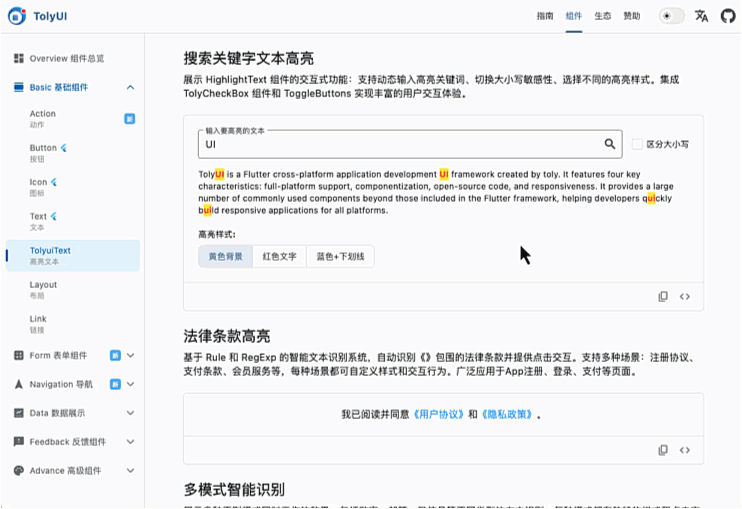Click the 多模式智能识别 heading

234,490
